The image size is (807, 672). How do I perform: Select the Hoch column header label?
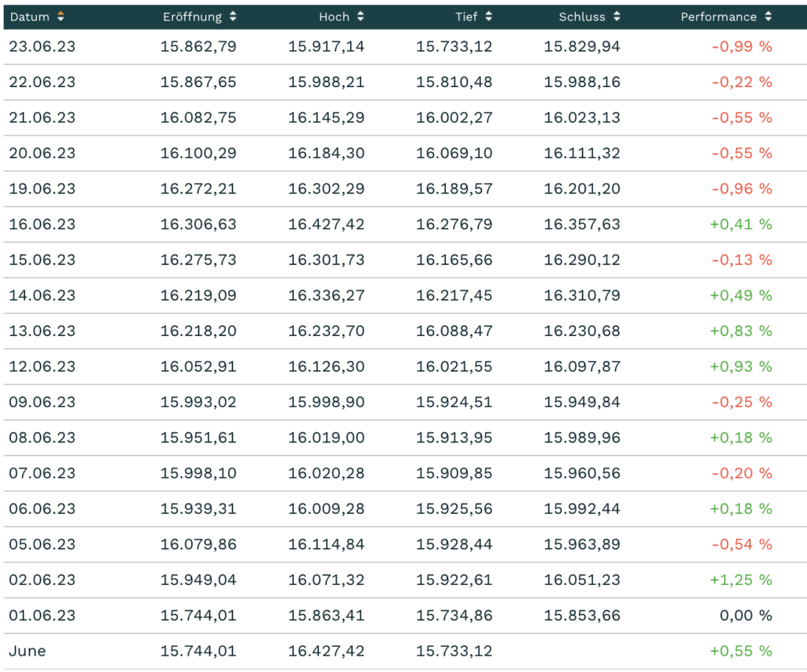[x=334, y=17]
